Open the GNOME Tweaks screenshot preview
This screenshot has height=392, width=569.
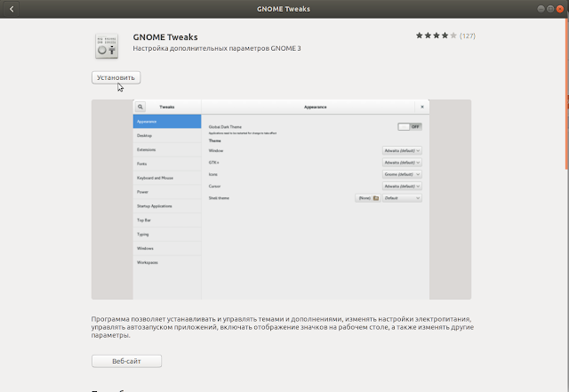(x=281, y=199)
